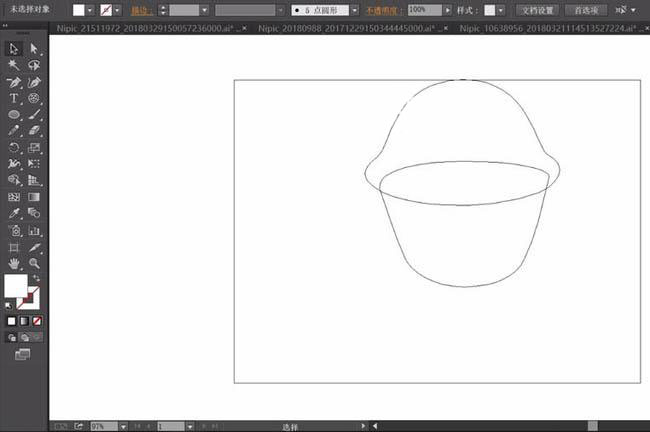Select the Selection (black arrow) tool
Image resolution: width=650 pixels, height=432 pixels.
point(14,48)
